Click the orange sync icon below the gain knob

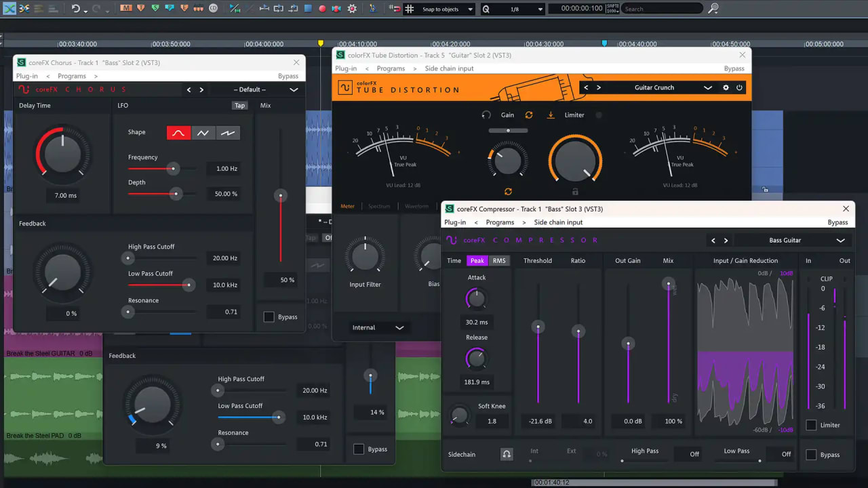pyautogui.click(x=508, y=192)
